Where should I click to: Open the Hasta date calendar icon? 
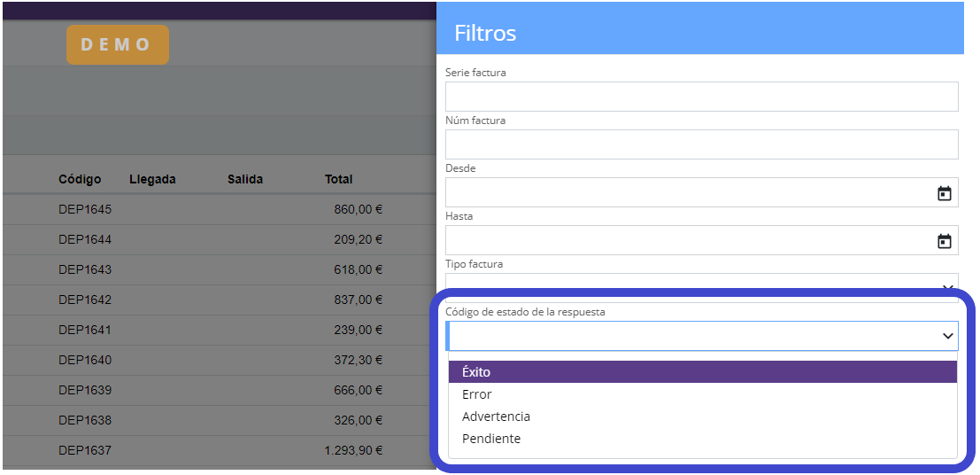(944, 241)
